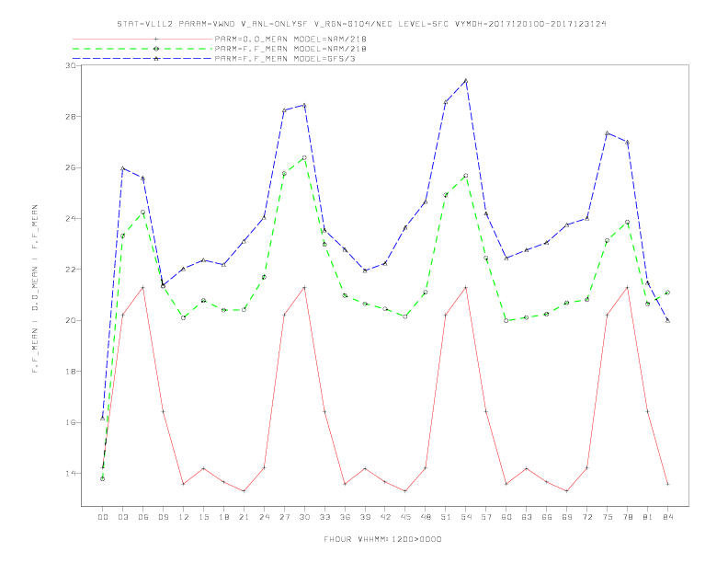Viewport: 728px width, 563px height.
Task: Click x-axis tick label 33
Action: pyautogui.click(x=324, y=517)
